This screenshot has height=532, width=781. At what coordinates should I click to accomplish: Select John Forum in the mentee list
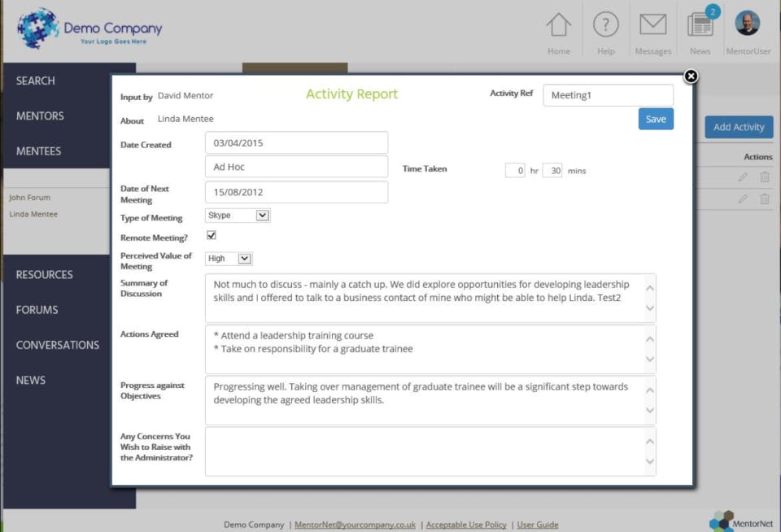tap(29, 197)
